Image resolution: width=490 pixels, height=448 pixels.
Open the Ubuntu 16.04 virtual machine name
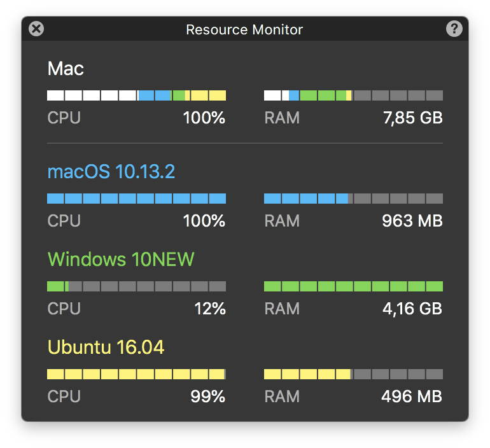click(106, 347)
